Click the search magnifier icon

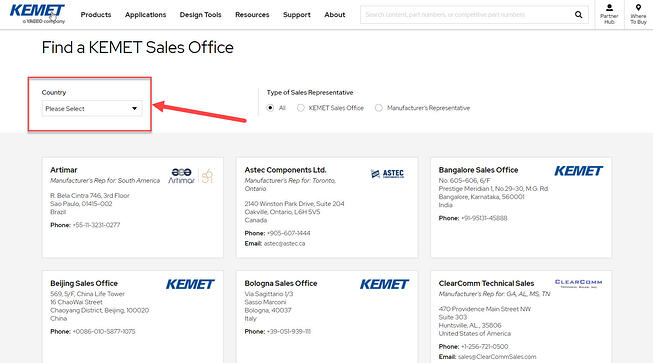578,15
